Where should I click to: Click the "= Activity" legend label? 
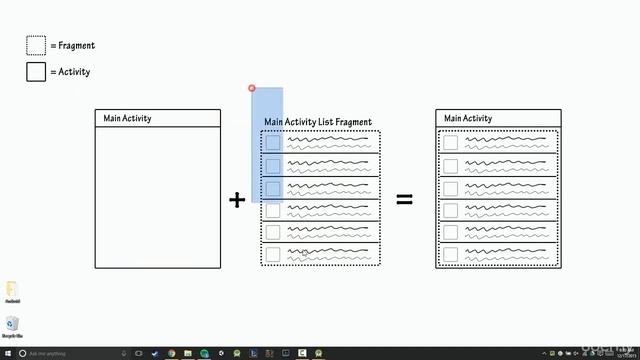(x=70, y=72)
